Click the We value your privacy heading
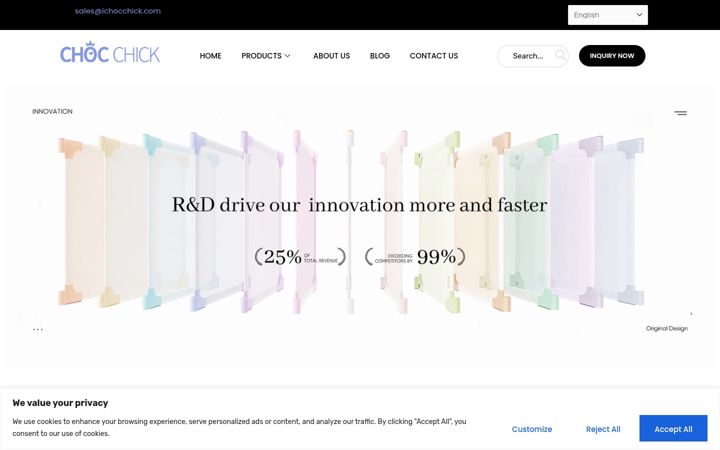The width and height of the screenshot is (720, 450). pyautogui.click(x=60, y=403)
